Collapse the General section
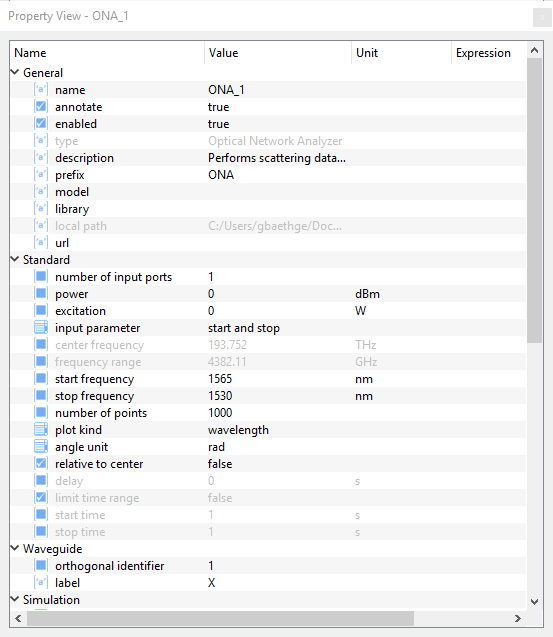 (15, 72)
